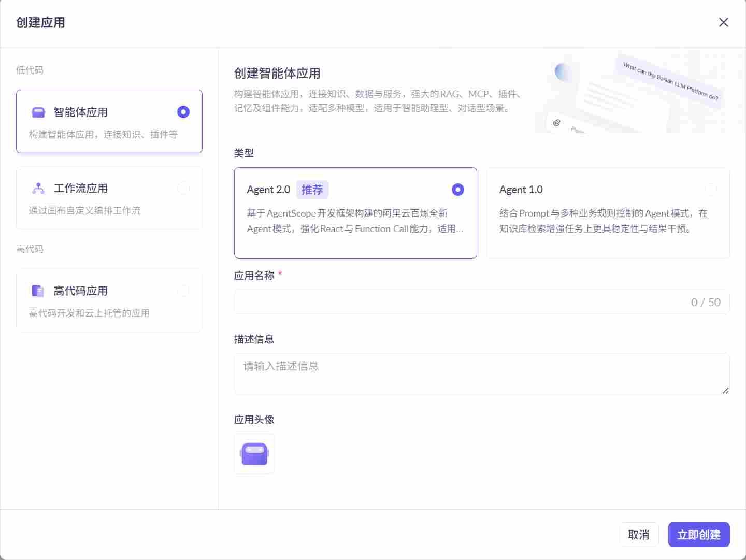Click the 应用名称 input field
The width and height of the screenshot is (746, 560).
tap(466, 302)
